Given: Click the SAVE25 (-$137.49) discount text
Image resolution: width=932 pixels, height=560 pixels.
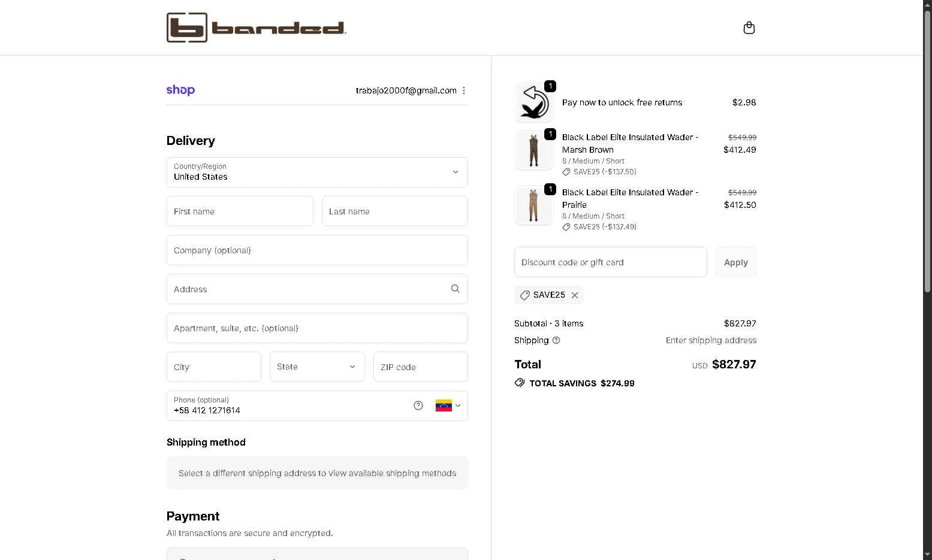Looking at the screenshot, I should click(605, 227).
